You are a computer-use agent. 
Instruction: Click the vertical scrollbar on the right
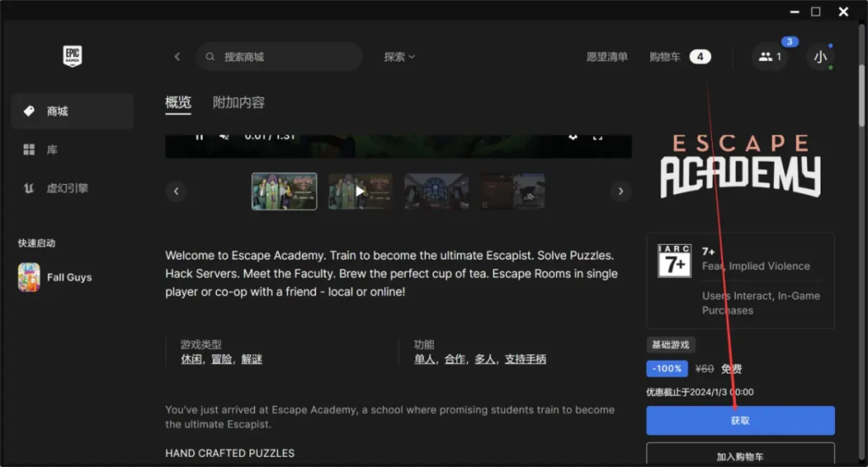pos(861,95)
